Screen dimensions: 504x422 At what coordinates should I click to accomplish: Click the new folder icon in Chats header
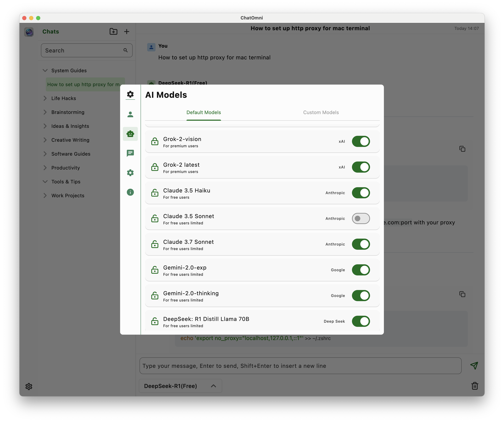pos(113,31)
